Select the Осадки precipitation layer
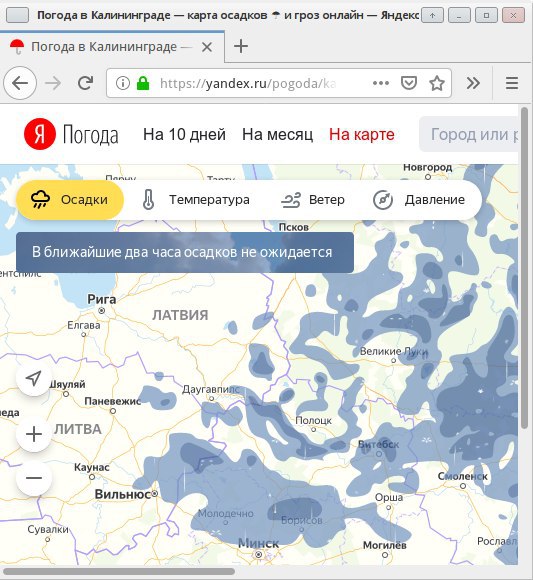The height and width of the screenshot is (580, 533). coord(70,200)
